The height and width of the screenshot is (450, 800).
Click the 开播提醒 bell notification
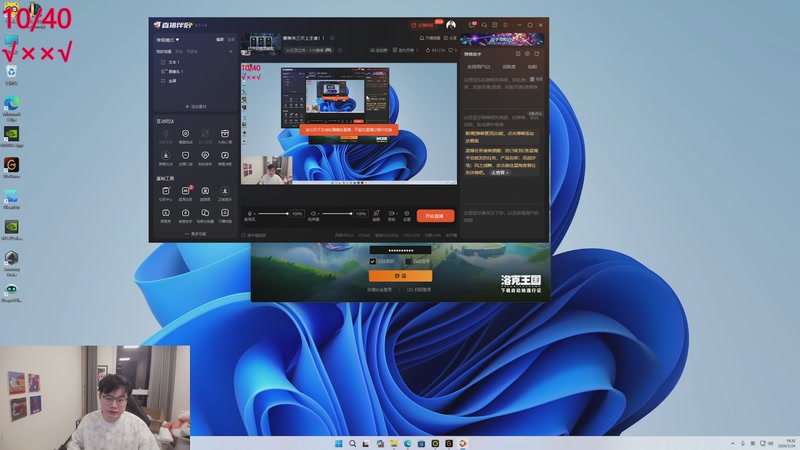(x=430, y=38)
